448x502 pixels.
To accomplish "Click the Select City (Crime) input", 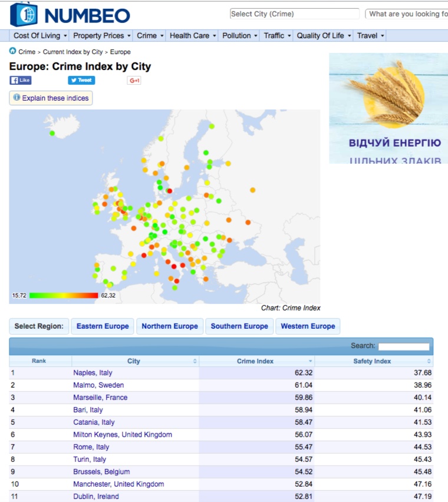I will 295,14.
